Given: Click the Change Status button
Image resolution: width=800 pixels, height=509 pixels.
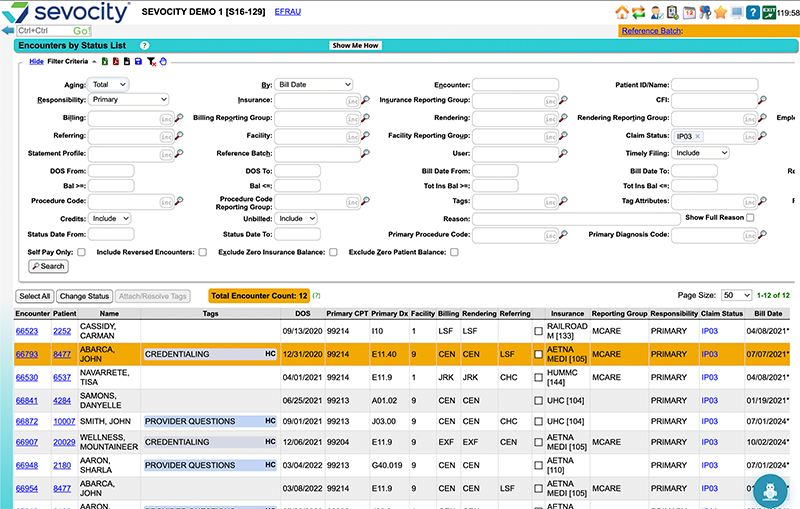Looking at the screenshot, I should pos(84,296).
